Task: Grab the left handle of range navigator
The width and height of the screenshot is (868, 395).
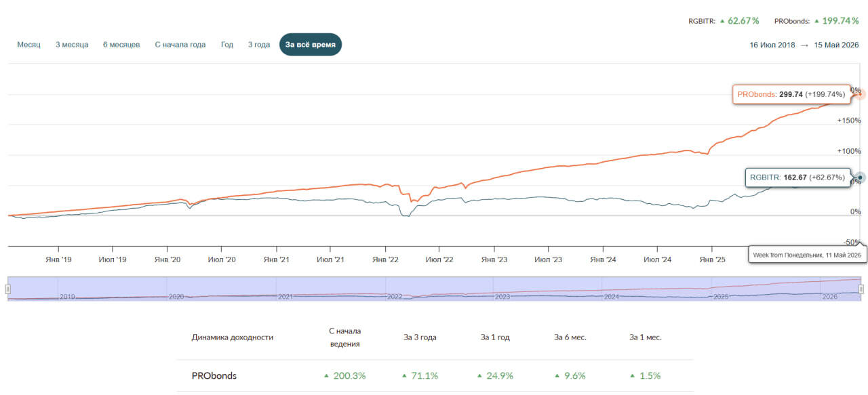Action: coord(8,289)
